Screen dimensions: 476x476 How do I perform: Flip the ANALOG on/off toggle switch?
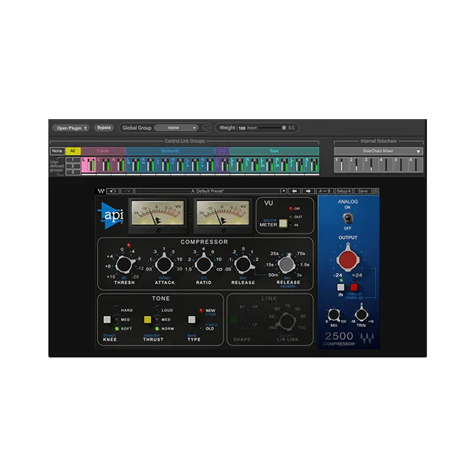click(347, 218)
